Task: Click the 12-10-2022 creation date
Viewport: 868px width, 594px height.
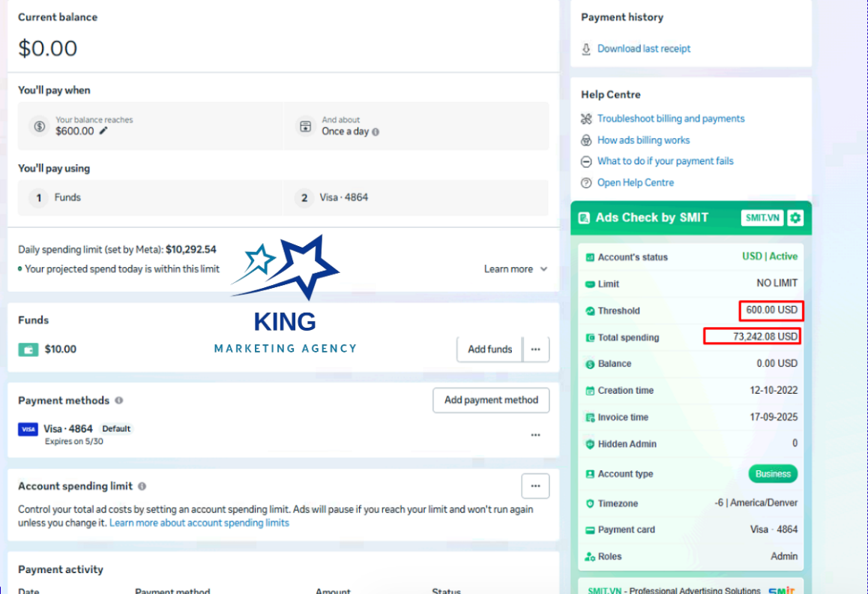Action: (774, 390)
